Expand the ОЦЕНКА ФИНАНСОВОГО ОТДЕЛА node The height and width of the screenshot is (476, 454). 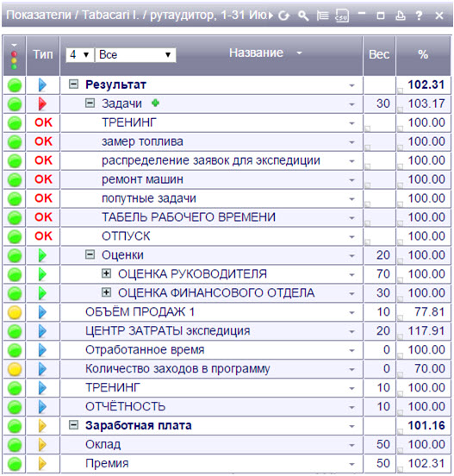pyautogui.click(x=106, y=292)
